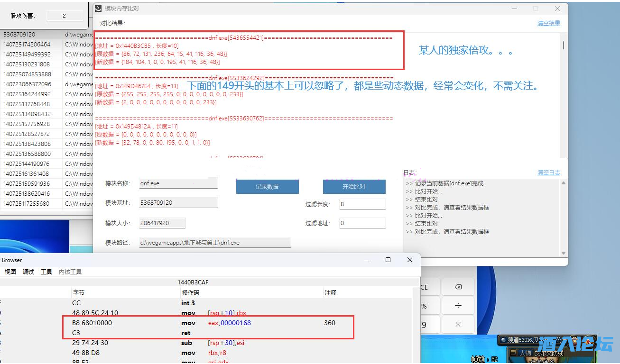The image size is (620, 364).
Task: Open the 工具 menu in Browser window
Action: [x=46, y=272]
